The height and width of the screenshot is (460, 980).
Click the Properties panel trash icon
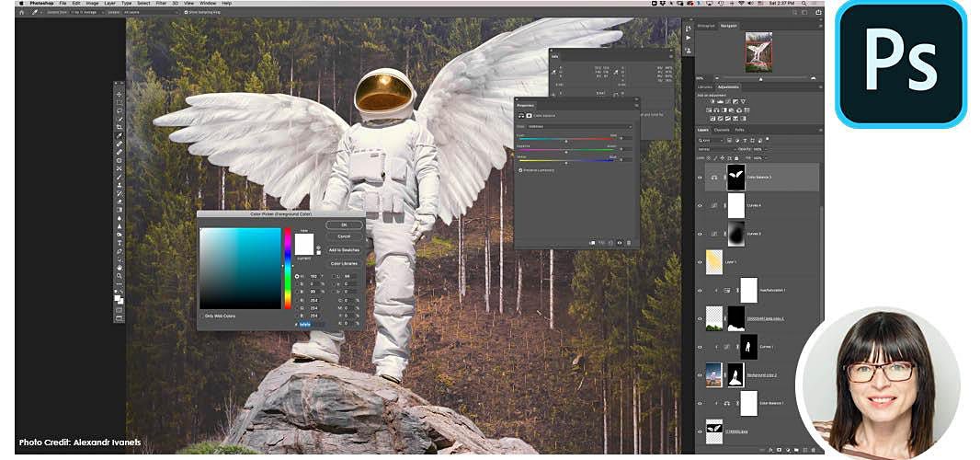click(629, 243)
